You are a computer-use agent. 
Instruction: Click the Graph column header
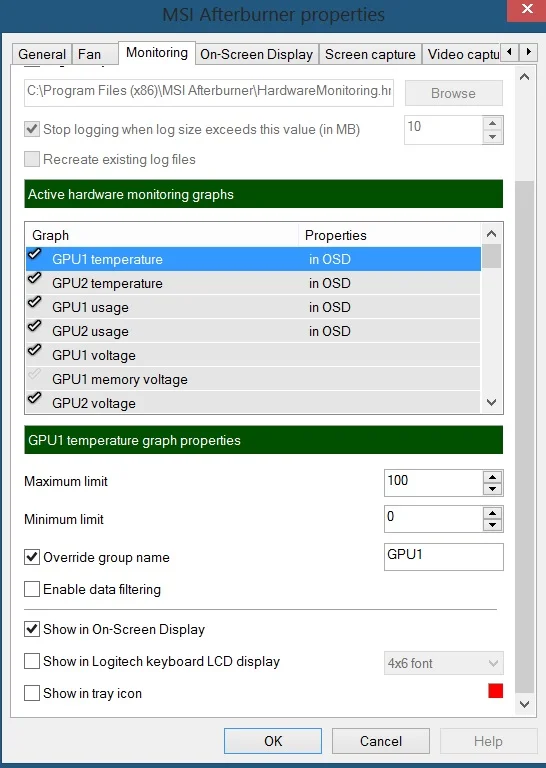click(162, 235)
